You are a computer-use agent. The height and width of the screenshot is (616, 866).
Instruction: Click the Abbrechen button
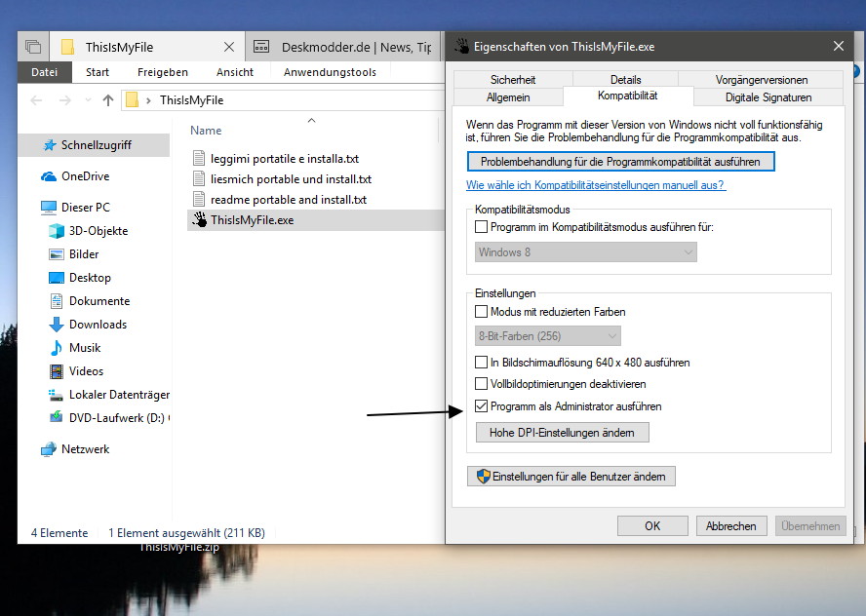click(x=731, y=526)
